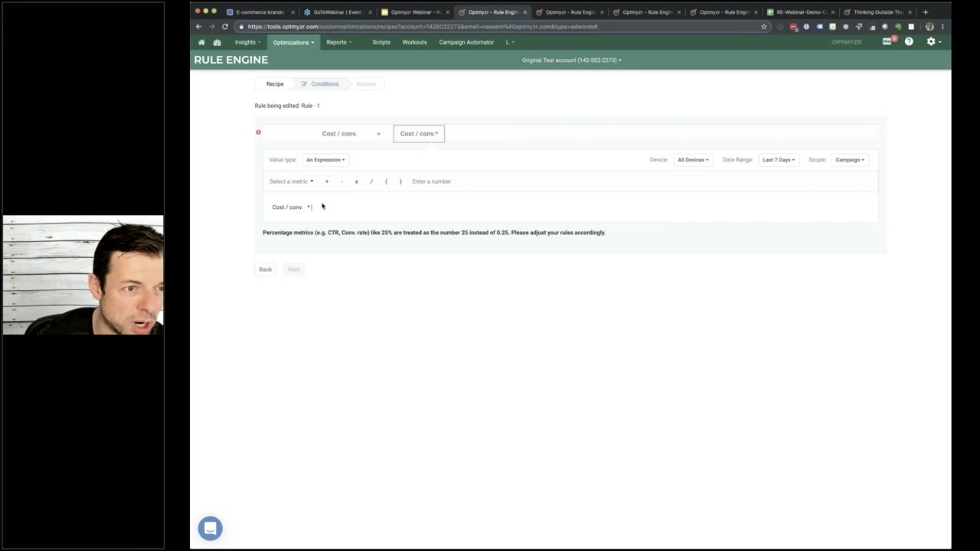Insert a closing parenthesis
Screen dimensions: 980x551
point(400,181)
